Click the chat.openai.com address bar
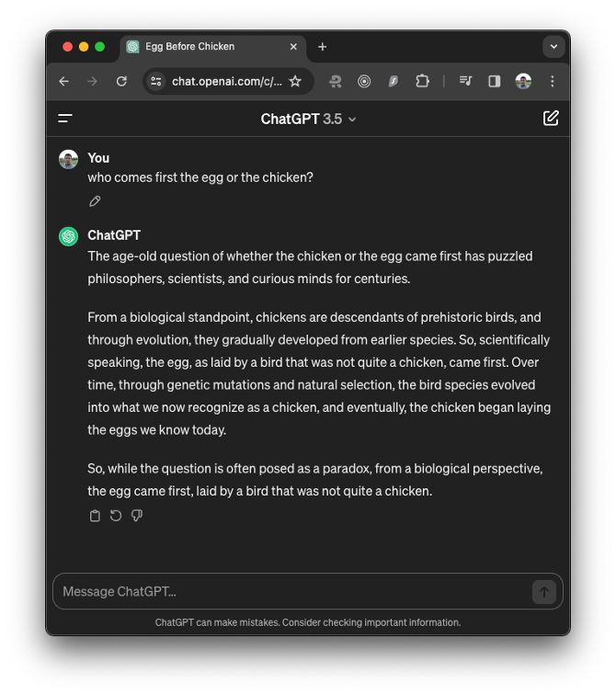This screenshot has width=616, height=695. click(x=226, y=82)
